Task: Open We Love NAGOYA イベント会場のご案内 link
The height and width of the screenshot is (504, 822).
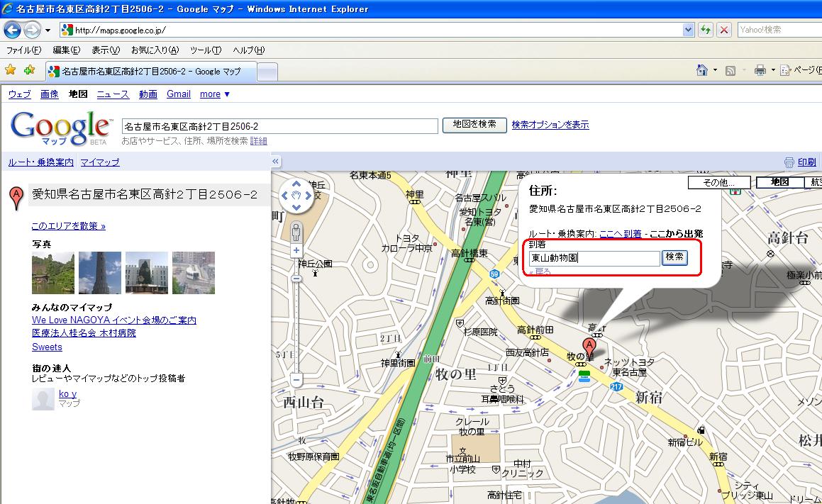Action: tap(113, 320)
